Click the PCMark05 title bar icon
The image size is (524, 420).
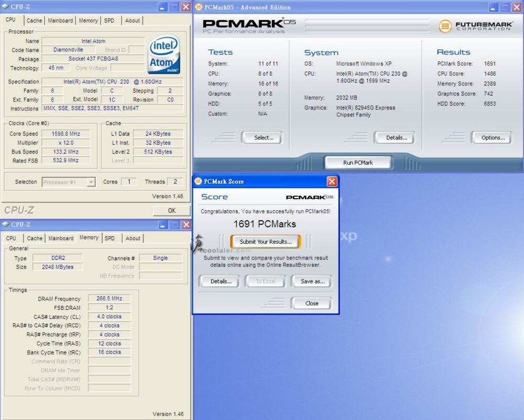point(199,7)
